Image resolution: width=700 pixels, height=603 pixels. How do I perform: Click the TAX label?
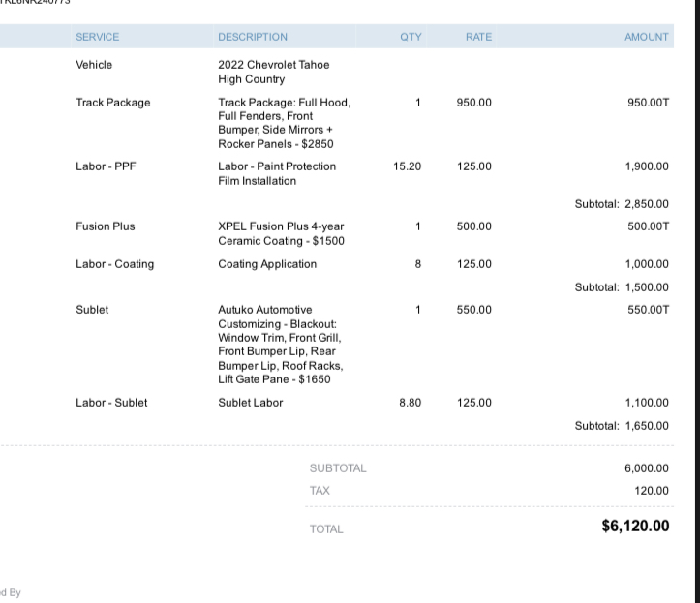coord(320,491)
